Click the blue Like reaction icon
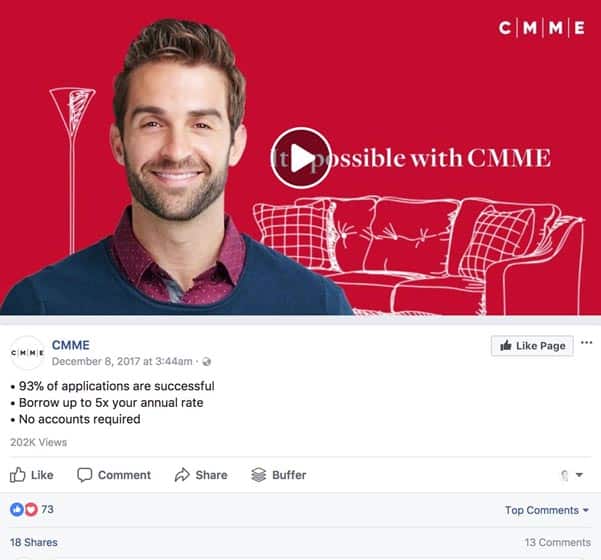 pos(17,509)
